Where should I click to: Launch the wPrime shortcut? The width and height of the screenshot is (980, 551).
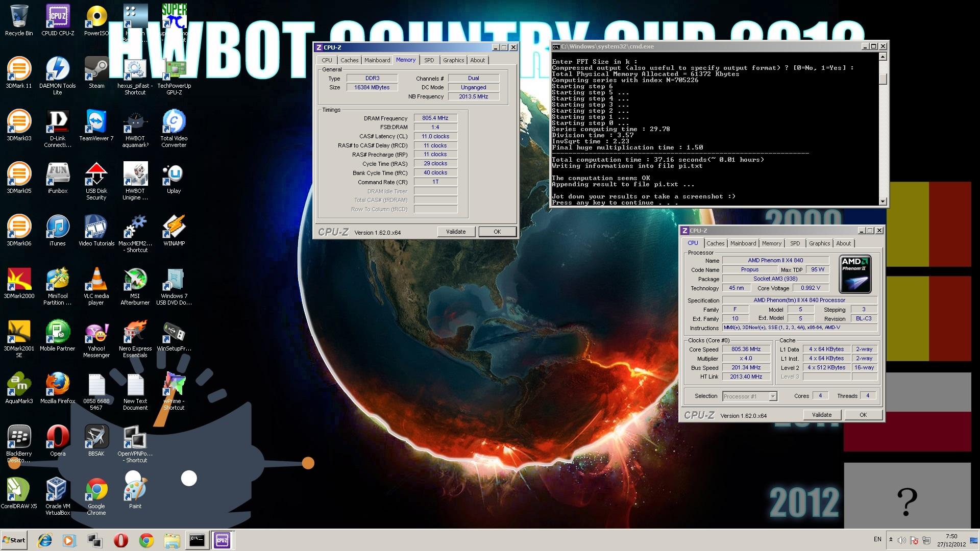(174, 391)
